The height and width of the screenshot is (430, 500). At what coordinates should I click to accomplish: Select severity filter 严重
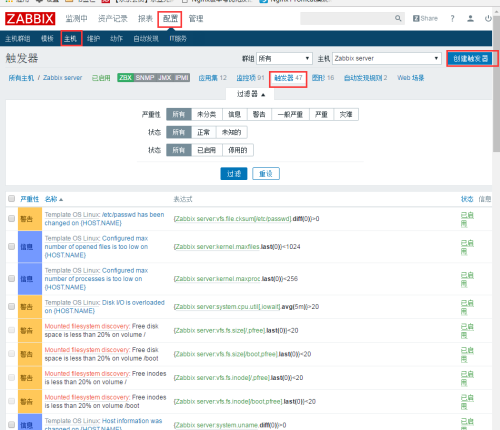pos(321,114)
